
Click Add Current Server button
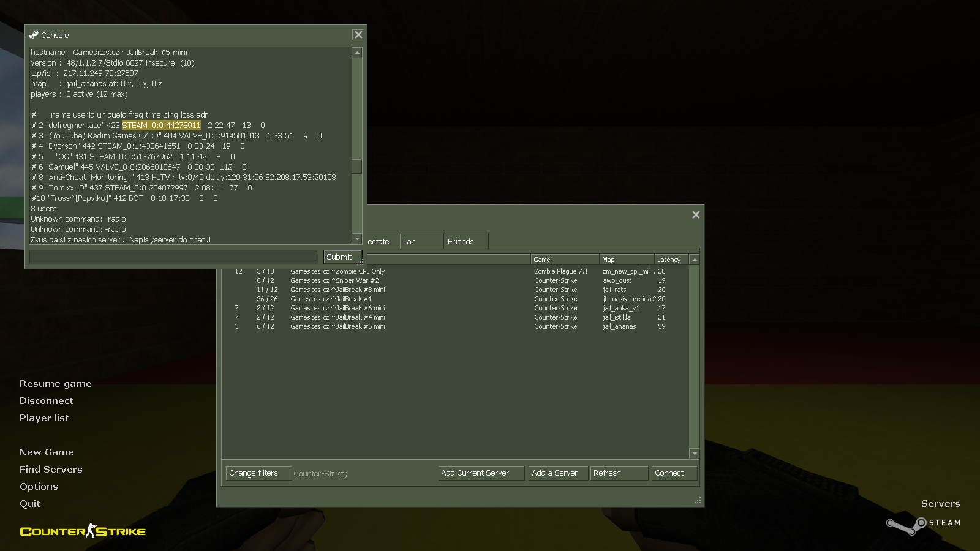481,473
